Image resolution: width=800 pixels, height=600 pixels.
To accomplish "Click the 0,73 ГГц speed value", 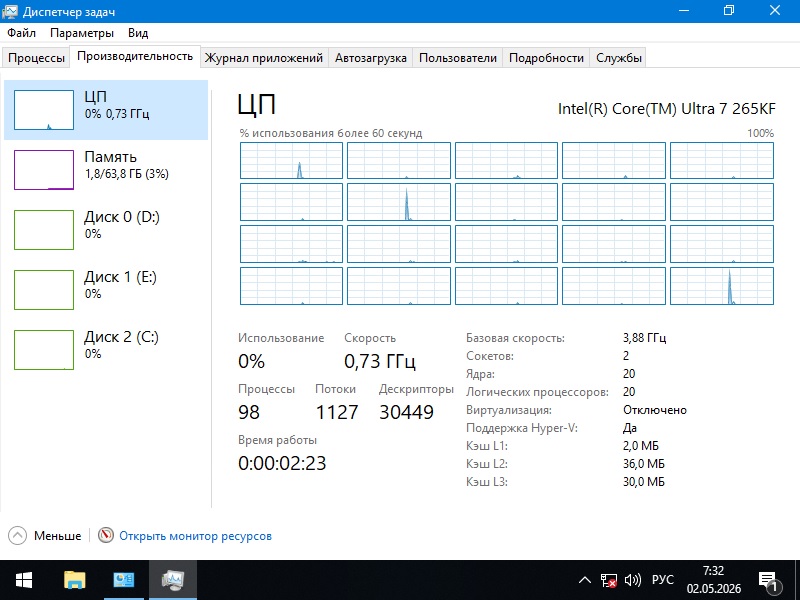I will click(x=380, y=361).
